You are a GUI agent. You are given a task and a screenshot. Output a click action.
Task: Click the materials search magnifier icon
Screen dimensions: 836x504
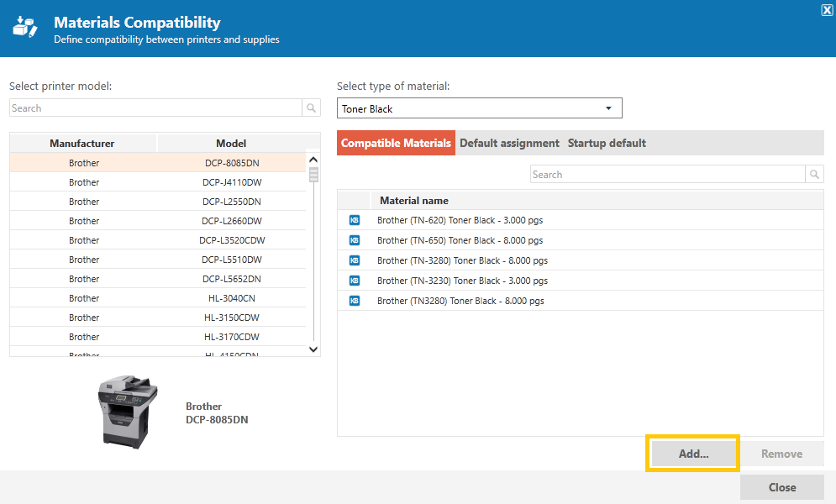pos(814,174)
